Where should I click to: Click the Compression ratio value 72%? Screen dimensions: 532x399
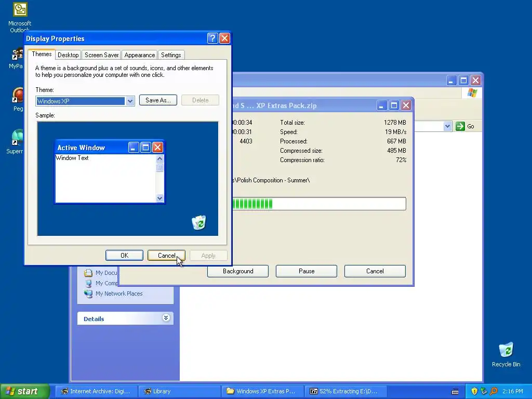click(x=401, y=160)
